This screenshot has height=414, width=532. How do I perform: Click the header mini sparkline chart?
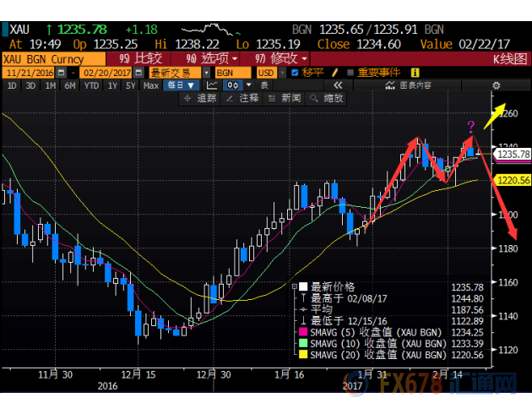pyautogui.click(x=211, y=30)
